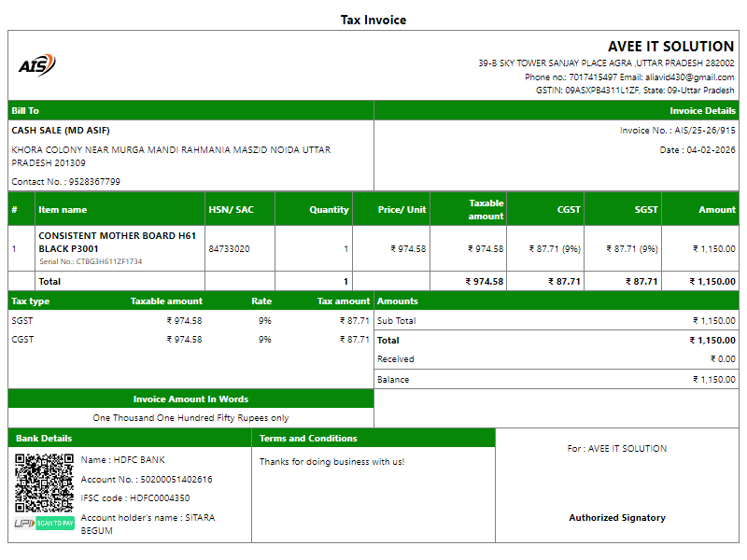Click the UPI logo icon
Image resolution: width=747 pixels, height=560 pixels.
point(24,524)
